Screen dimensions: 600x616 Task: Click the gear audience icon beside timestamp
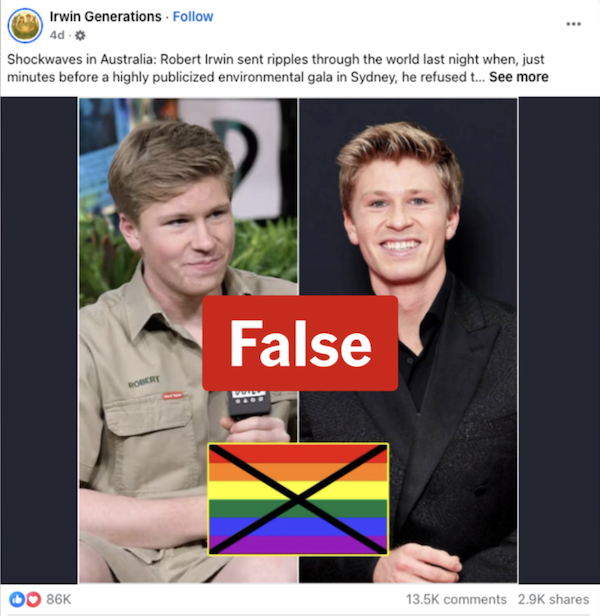click(80, 36)
